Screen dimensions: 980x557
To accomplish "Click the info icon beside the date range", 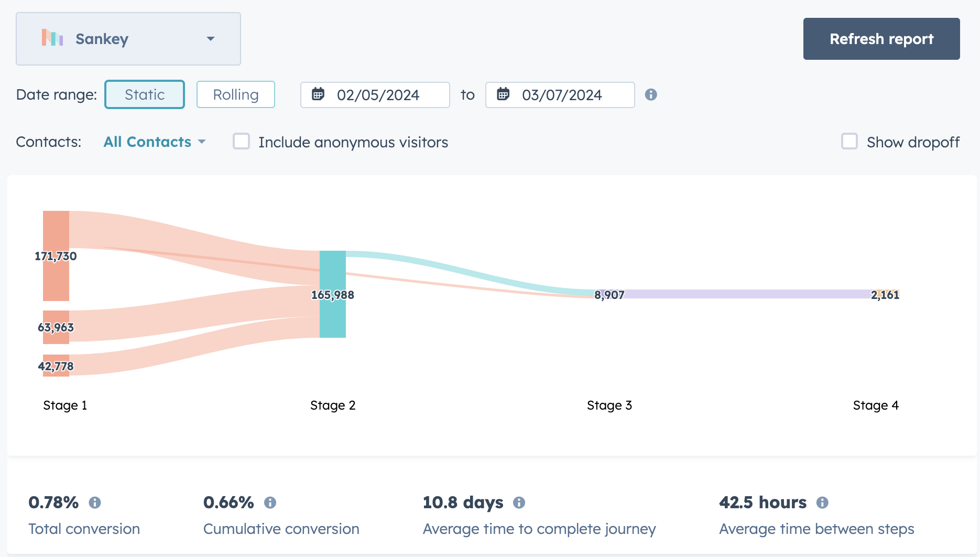I will tap(651, 95).
